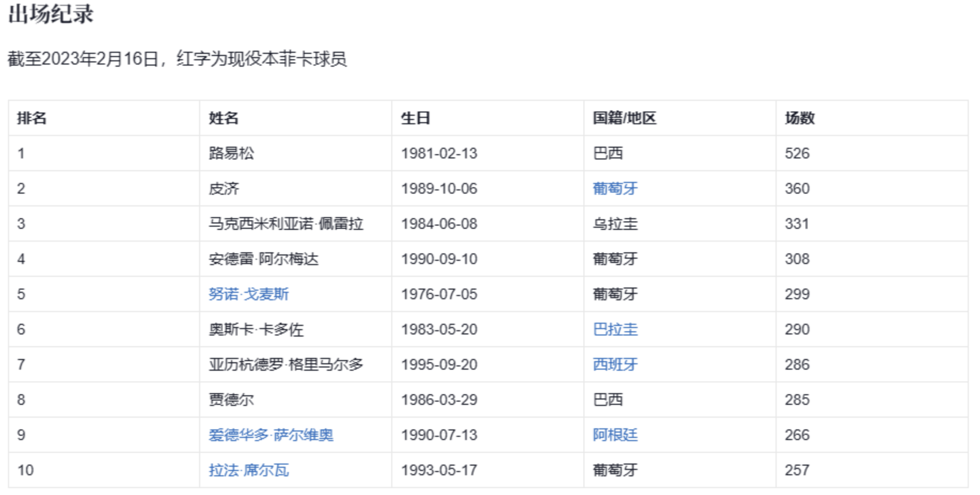
Task: Click 巴西 in 贾德尔's row
Action: pos(608,400)
